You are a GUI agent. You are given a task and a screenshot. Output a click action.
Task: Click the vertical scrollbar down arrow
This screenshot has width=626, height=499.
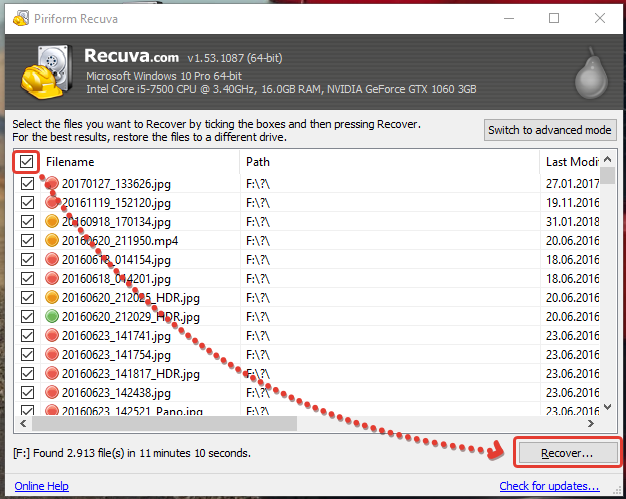pos(606,407)
